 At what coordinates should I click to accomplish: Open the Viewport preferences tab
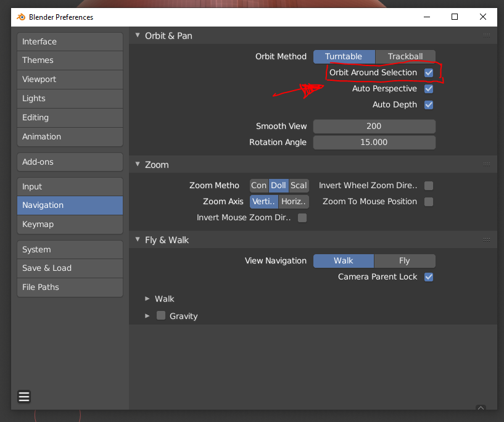point(70,80)
